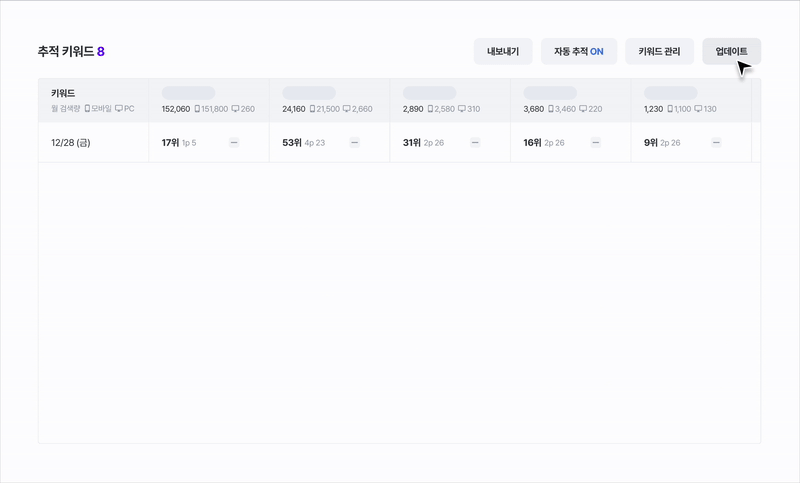Click the PC monitor icon next to 130
This screenshot has width=800, height=483.
tap(698, 109)
